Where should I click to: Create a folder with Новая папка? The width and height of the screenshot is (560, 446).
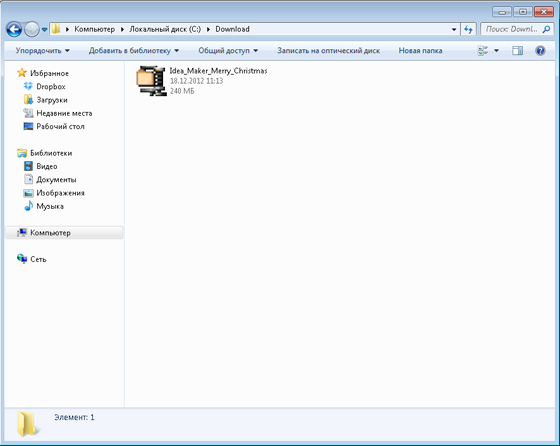click(x=420, y=51)
